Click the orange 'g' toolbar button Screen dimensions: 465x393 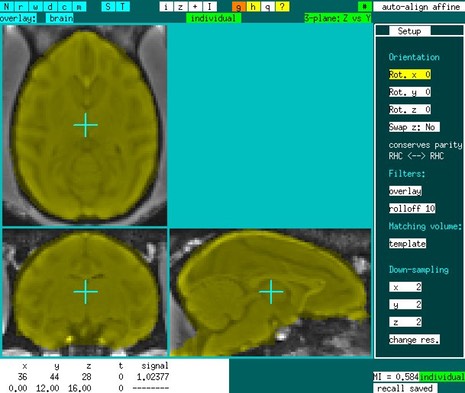238,7
